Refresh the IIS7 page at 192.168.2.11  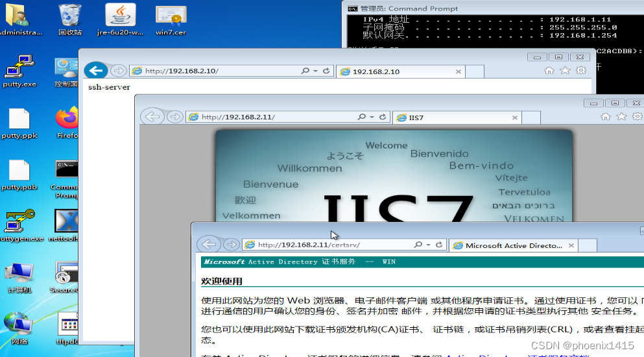pyautogui.click(x=383, y=117)
